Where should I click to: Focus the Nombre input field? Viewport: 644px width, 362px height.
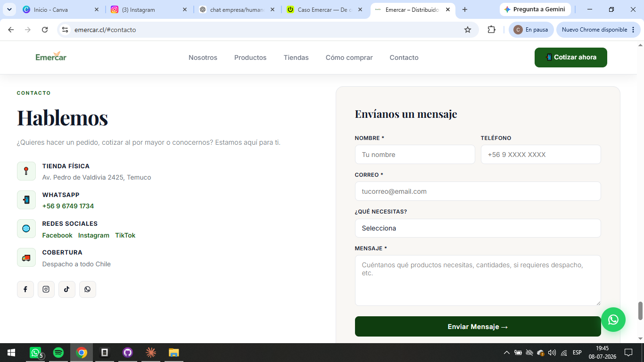(415, 155)
